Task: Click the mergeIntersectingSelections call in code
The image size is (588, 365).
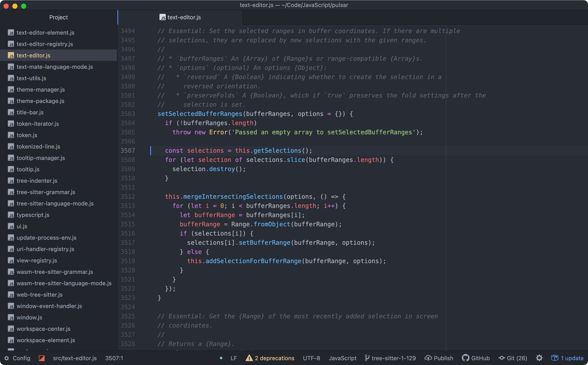Action: pos(233,197)
